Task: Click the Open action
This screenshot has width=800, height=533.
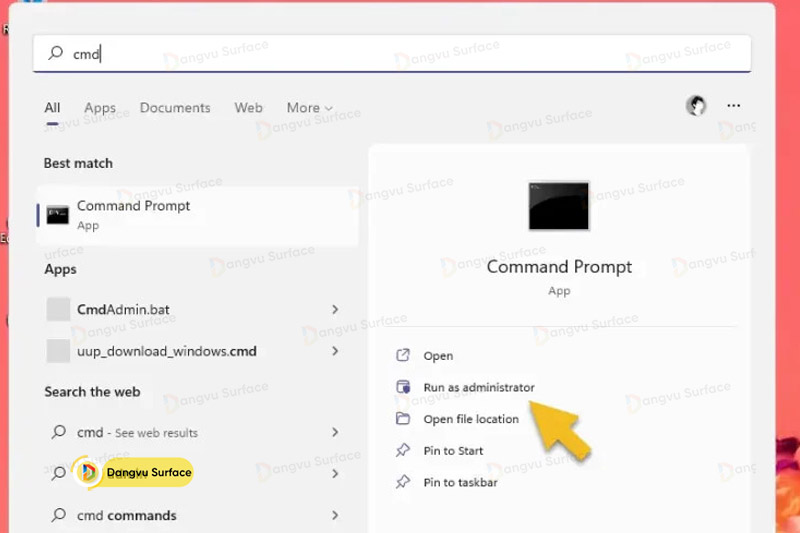Action: (438, 356)
